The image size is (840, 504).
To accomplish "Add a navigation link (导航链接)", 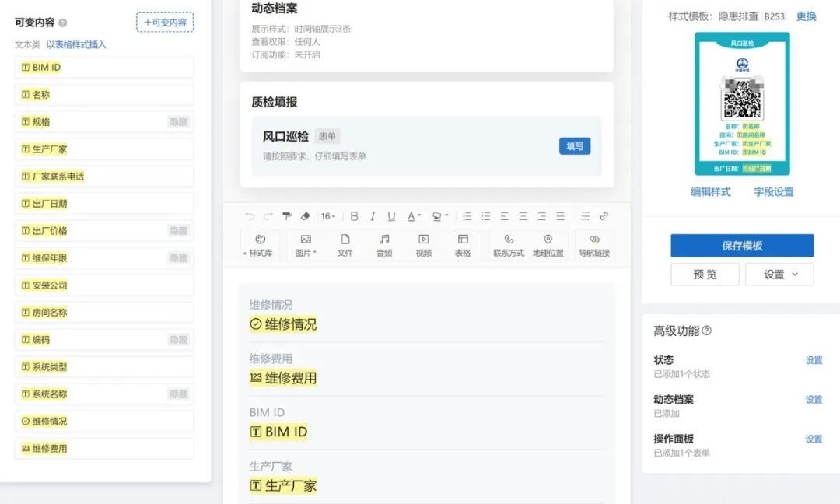I will pos(594,242).
